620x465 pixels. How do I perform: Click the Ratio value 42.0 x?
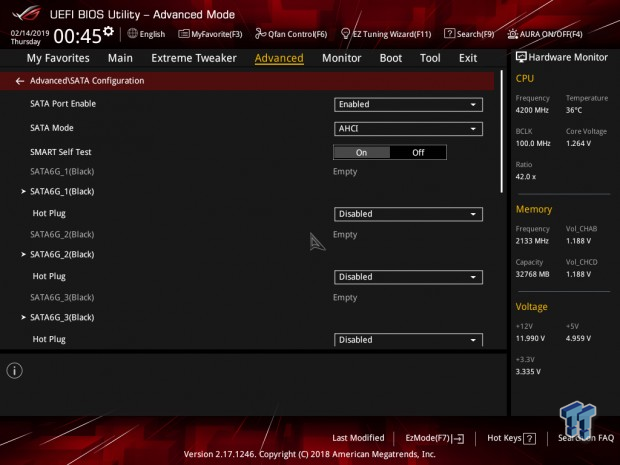coord(525,176)
